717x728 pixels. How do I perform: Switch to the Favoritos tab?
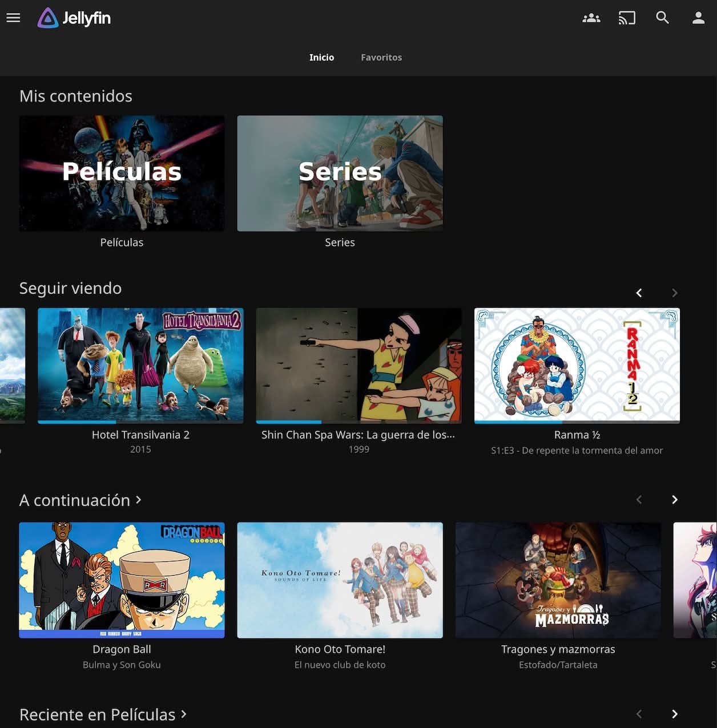[381, 57]
